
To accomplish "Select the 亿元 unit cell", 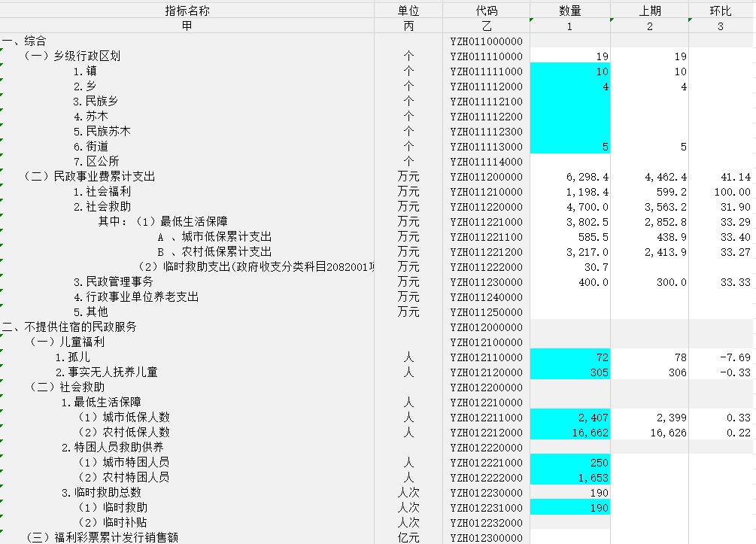I will tap(408, 537).
